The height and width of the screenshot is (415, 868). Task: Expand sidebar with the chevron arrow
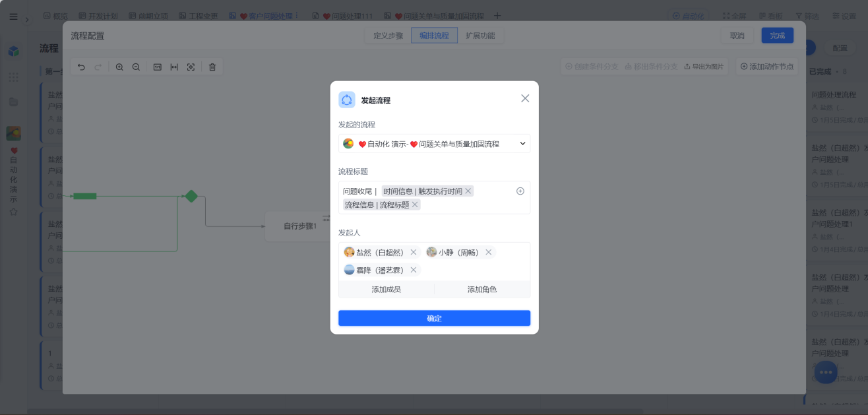point(27,19)
